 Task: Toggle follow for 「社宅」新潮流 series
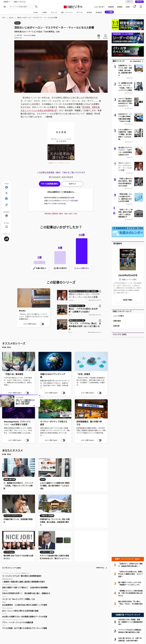click(99, 393)
